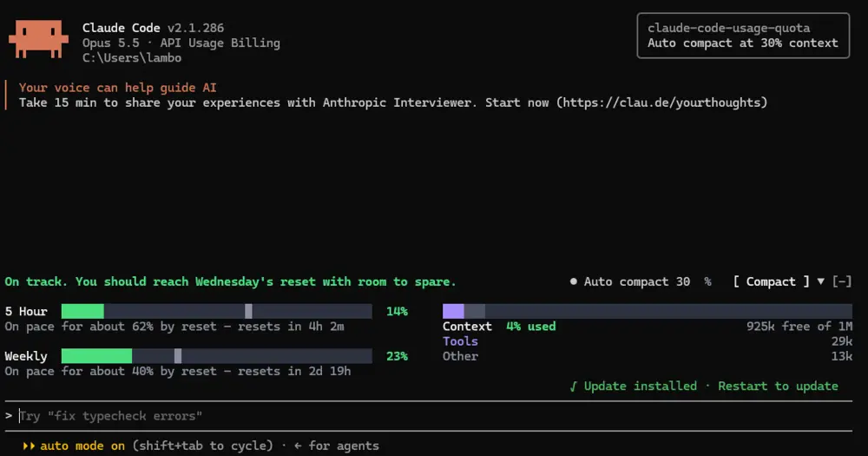Click 'Your voice can help guide AI' heading
868x456 pixels.
(117, 88)
